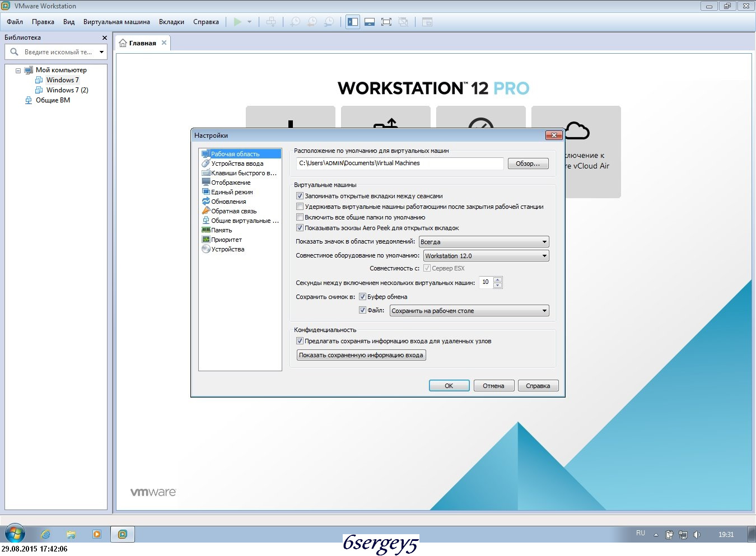Click the Take Snapshot clock icon

[295, 22]
